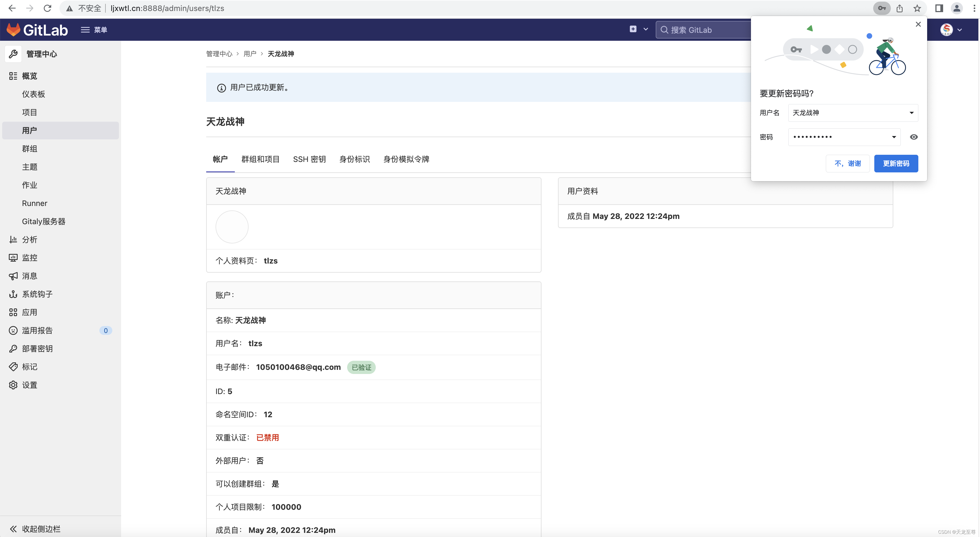The height and width of the screenshot is (537, 980).
Task: Click the info icon in success alert
Action: (x=221, y=88)
